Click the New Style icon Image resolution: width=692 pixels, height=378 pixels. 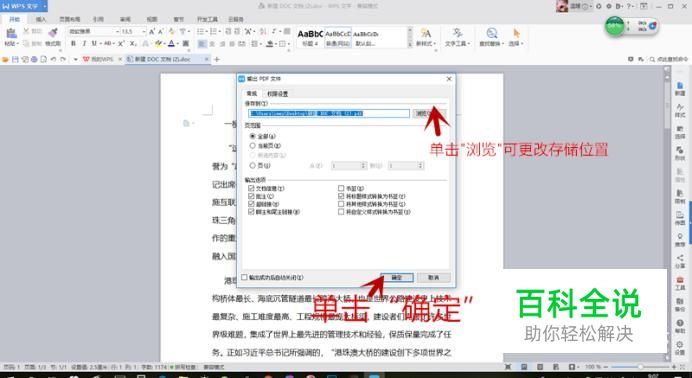tap(425, 33)
